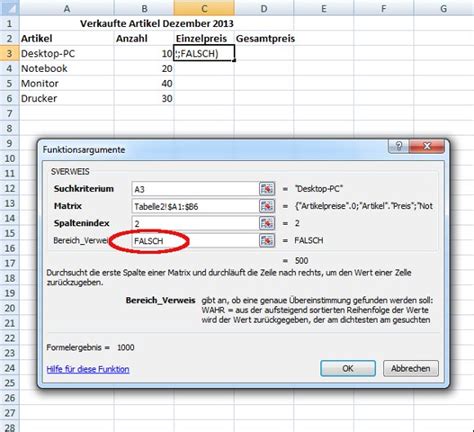Click the Spaltenindex input field
Screen dimensions: 474x432
coord(195,223)
